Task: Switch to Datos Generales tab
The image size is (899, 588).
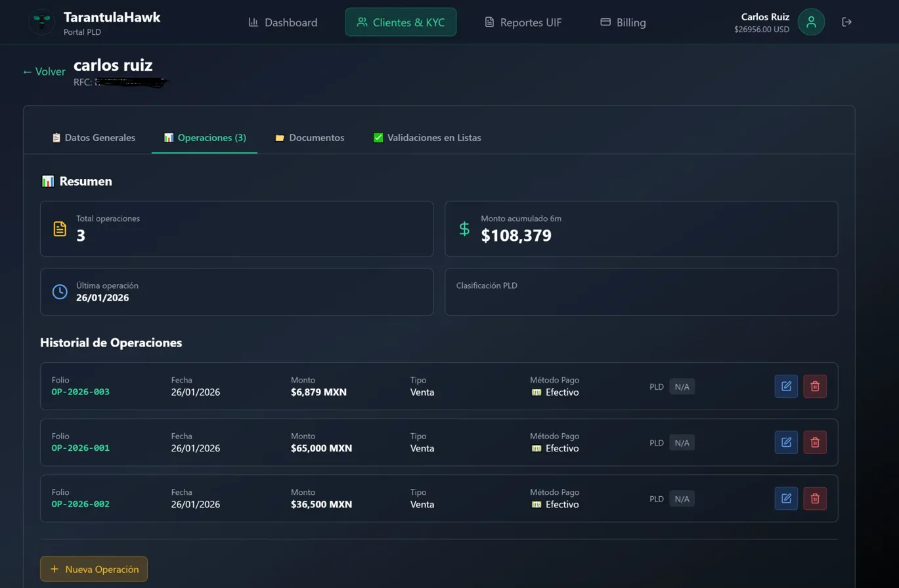Action: click(x=93, y=138)
